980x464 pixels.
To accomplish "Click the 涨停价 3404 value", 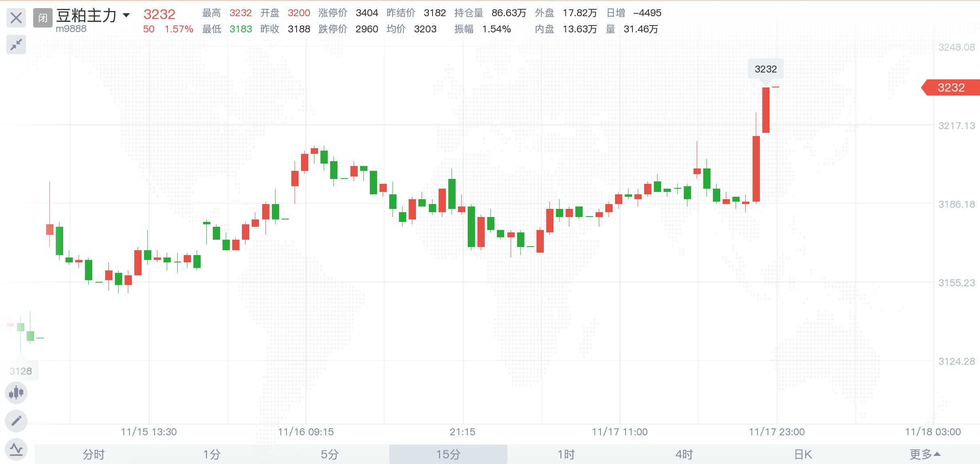I will coord(367,13).
